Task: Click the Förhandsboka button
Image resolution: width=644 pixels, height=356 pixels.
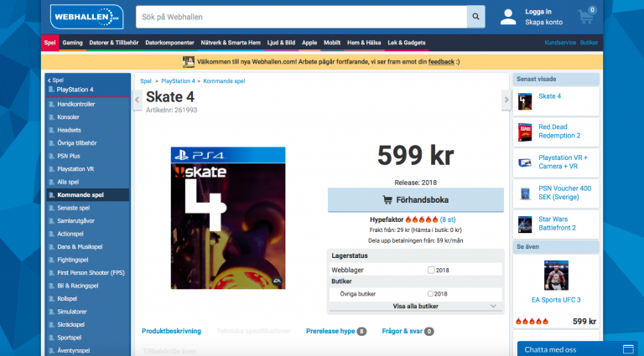Action: click(416, 200)
